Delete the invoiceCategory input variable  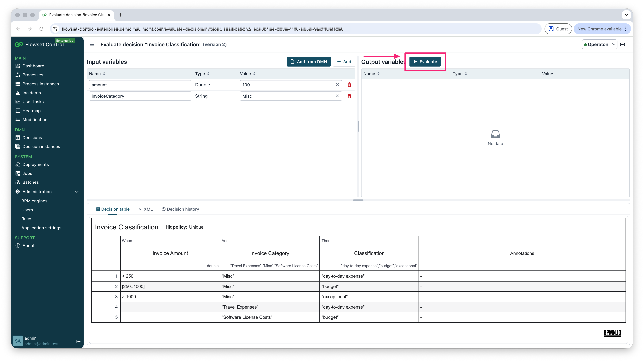[x=349, y=96]
